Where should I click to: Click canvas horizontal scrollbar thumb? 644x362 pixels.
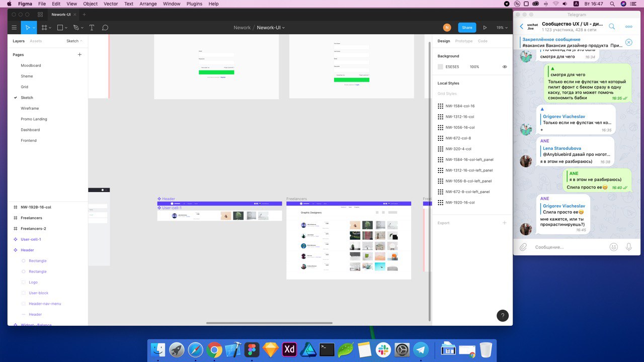point(269,323)
